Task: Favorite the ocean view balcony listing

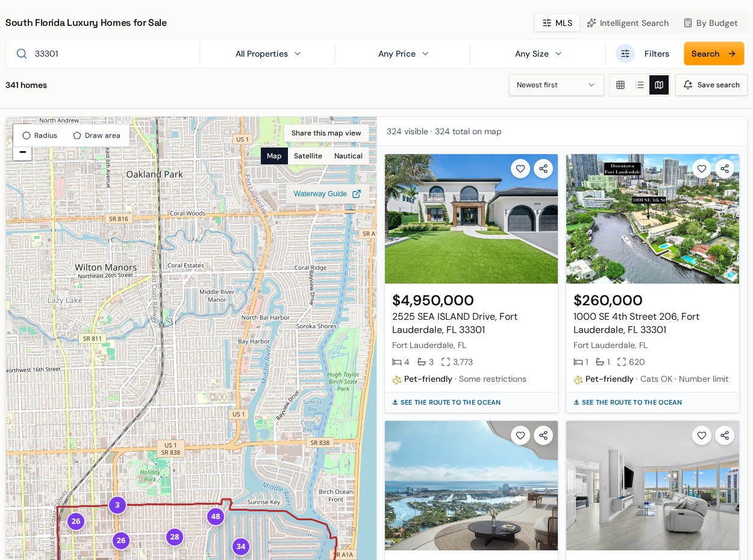Action: (x=520, y=435)
